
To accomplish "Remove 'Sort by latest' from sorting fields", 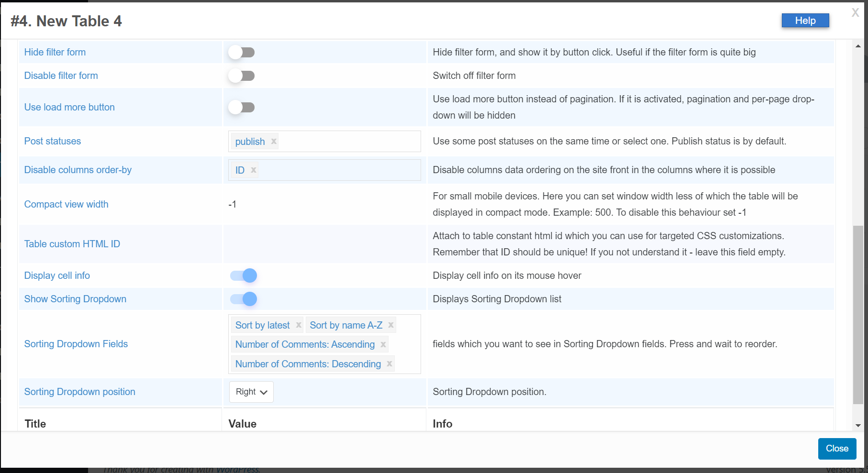I will (299, 325).
